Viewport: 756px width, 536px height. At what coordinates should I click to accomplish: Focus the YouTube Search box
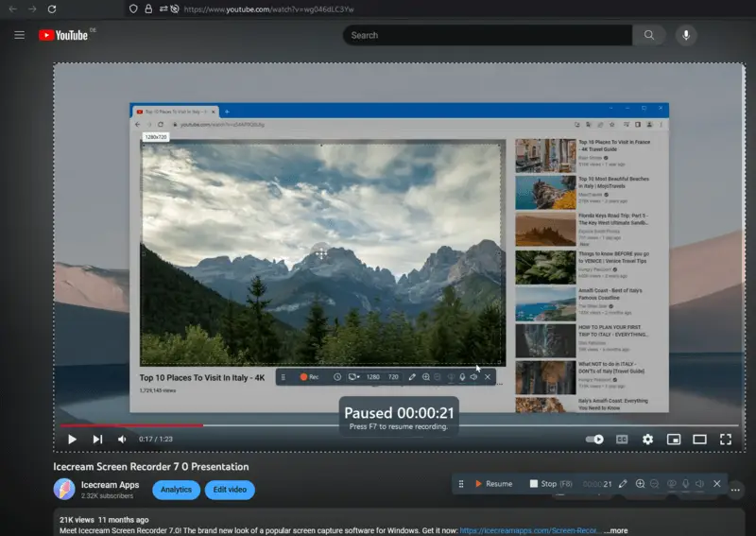click(x=488, y=35)
